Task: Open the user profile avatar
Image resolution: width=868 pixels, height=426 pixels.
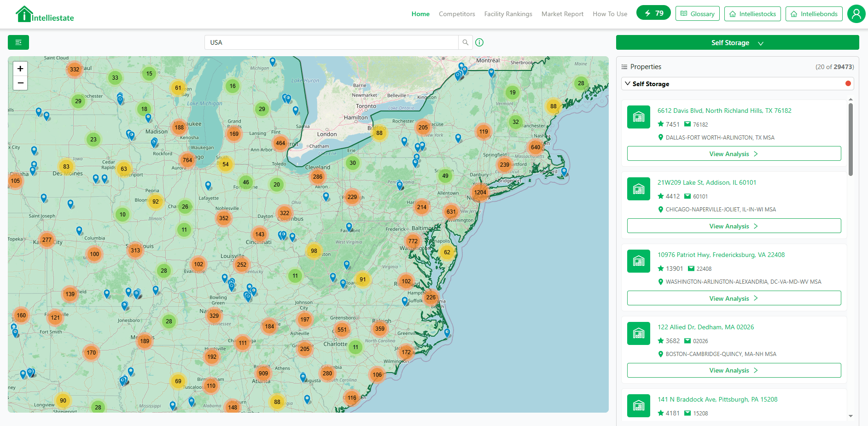Action: (856, 14)
